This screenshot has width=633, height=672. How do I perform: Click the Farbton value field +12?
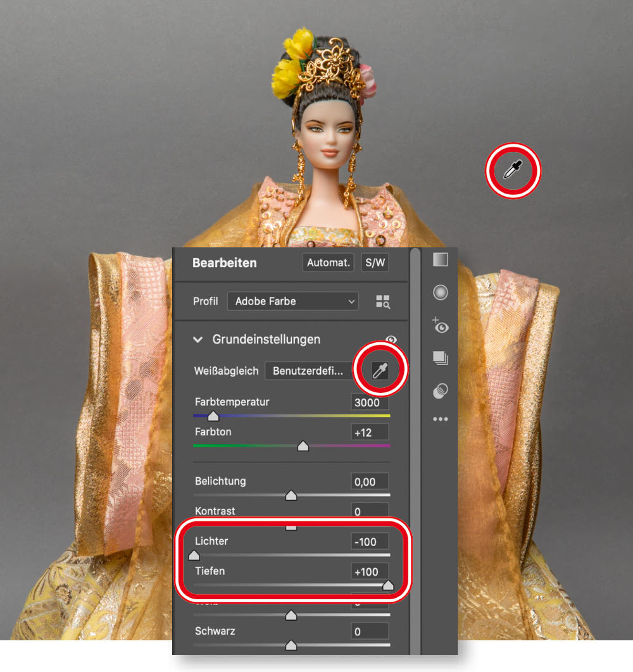[x=370, y=432]
